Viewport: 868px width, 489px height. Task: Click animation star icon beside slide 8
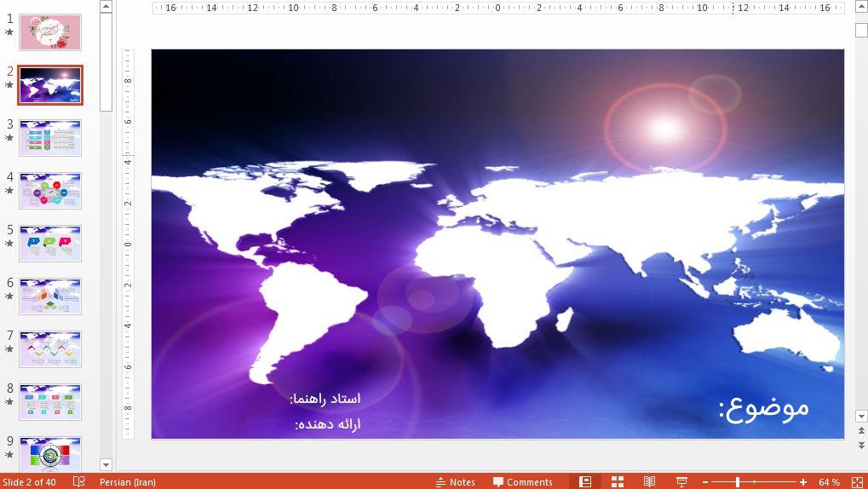pos(9,401)
